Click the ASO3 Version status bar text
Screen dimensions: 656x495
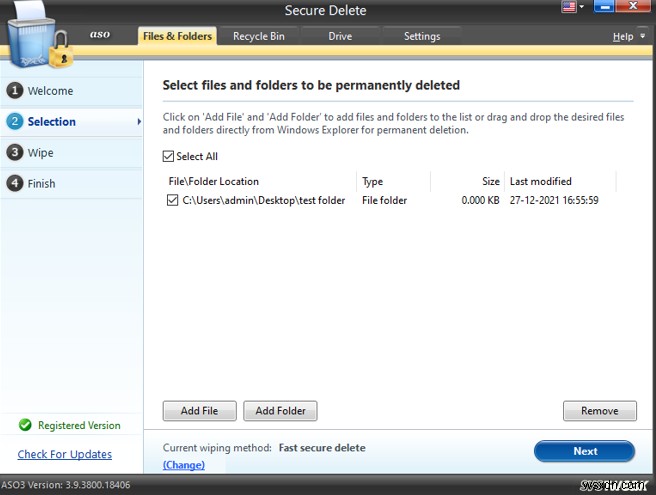point(66,485)
